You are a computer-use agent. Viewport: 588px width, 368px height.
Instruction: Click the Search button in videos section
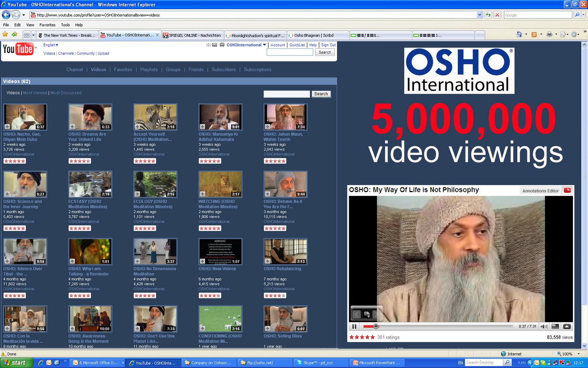(x=321, y=94)
